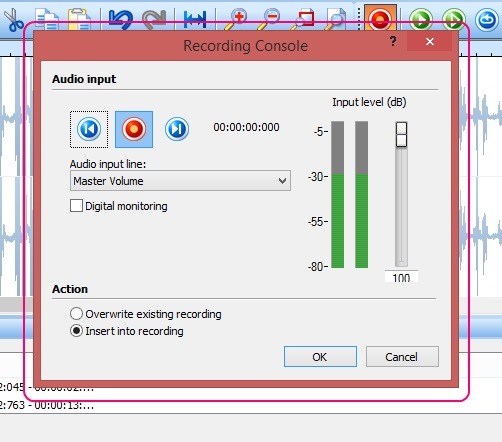
Task: Click the Copy icon in toolbar
Action: [x=47, y=19]
